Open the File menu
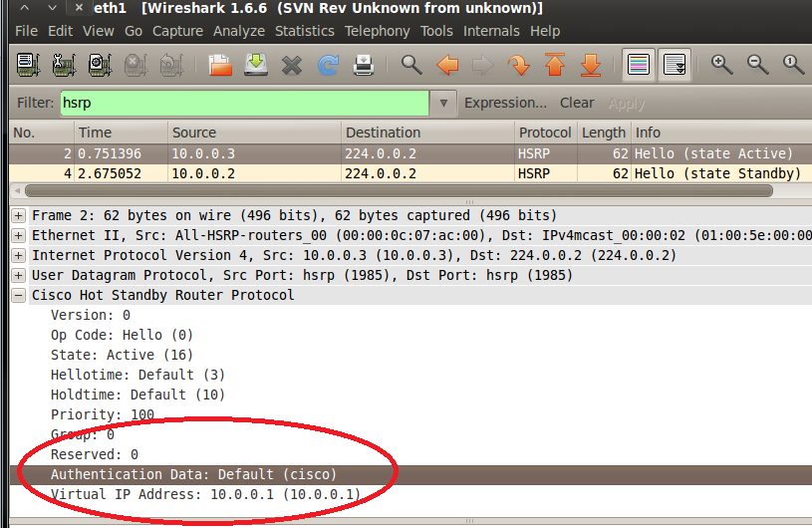 26,31
